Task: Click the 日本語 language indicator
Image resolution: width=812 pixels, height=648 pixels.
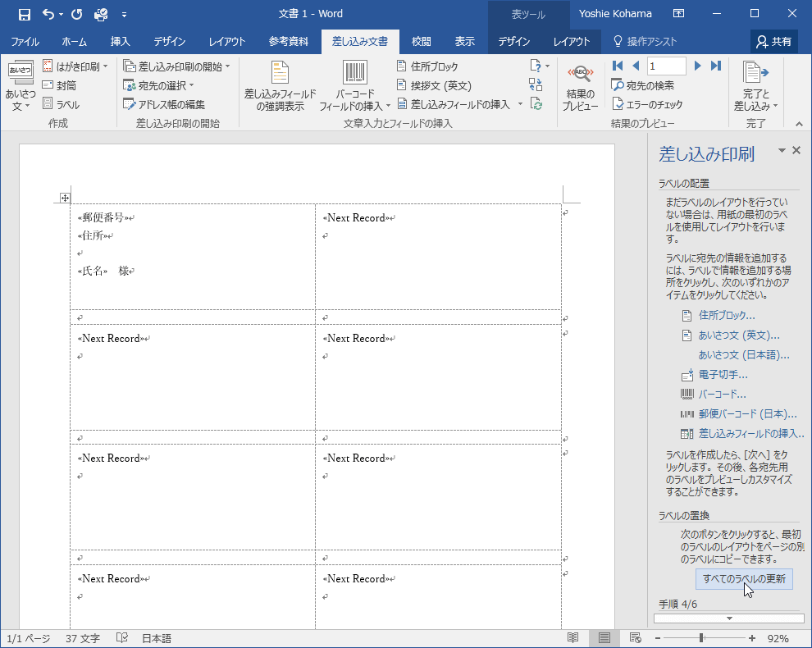Action: point(157,639)
